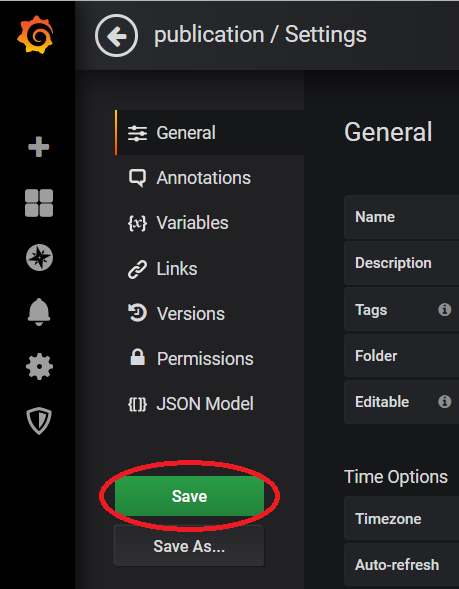Select the General settings tab
Viewport: 459px width, 589px height.
click(x=210, y=133)
